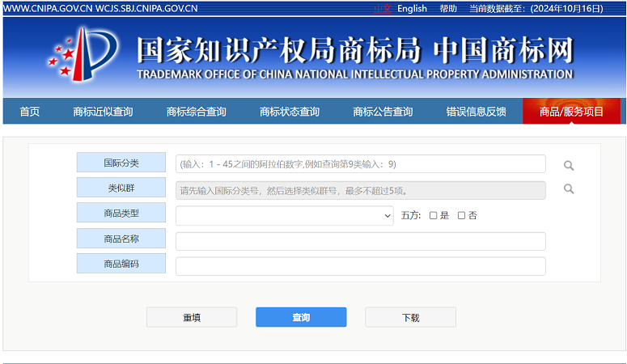Click the 重填 reset button
Viewport: 627px width, 364px height.
(x=192, y=317)
